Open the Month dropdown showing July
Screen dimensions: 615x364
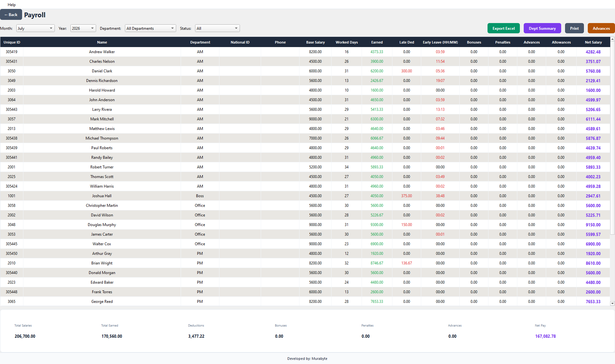(x=36, y=28)
